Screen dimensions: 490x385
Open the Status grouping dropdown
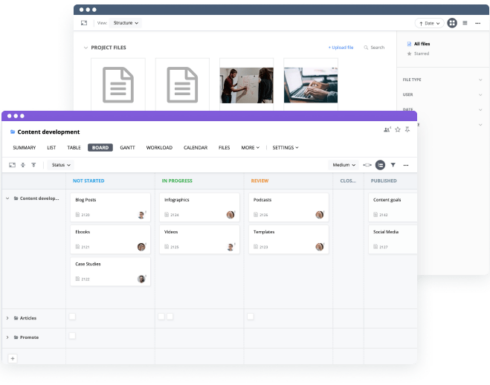pos(61,165)
